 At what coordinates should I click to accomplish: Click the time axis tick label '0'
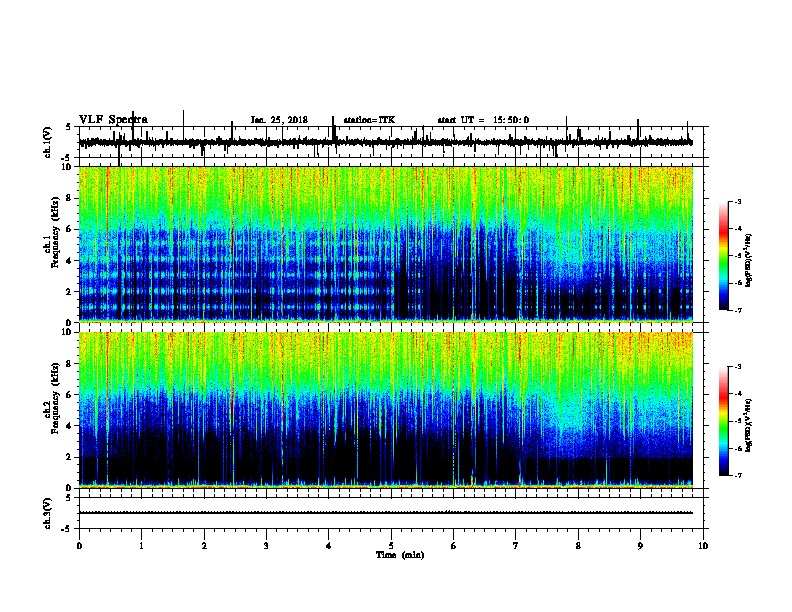(x=79, y=546)
